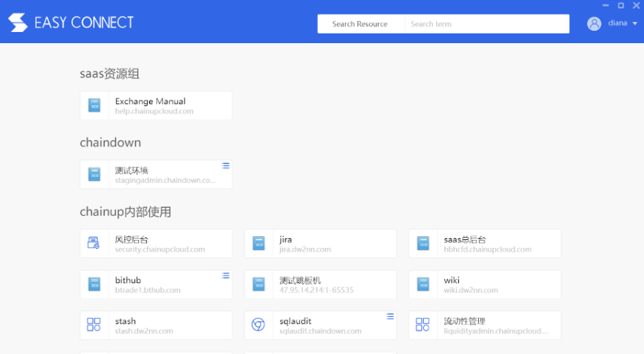Click the chainup内部使用 group heading
Screen dimensions: 644x354
pos(125,211)
